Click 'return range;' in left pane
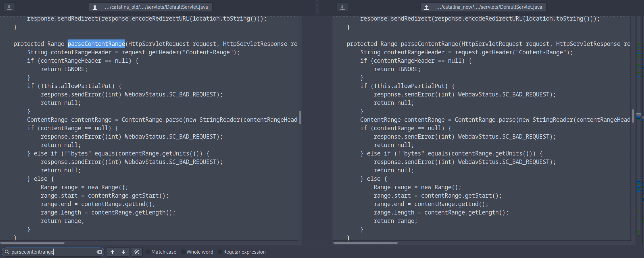The height and width of the screenshot is (258, 644). click(x=63, y=221)
